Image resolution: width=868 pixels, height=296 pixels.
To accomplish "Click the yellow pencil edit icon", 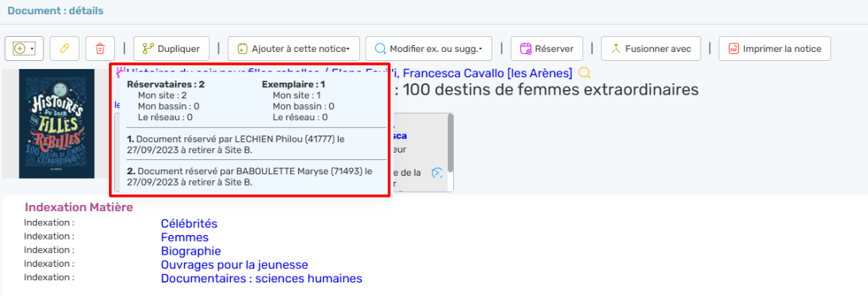I will (x=65, y=49).
